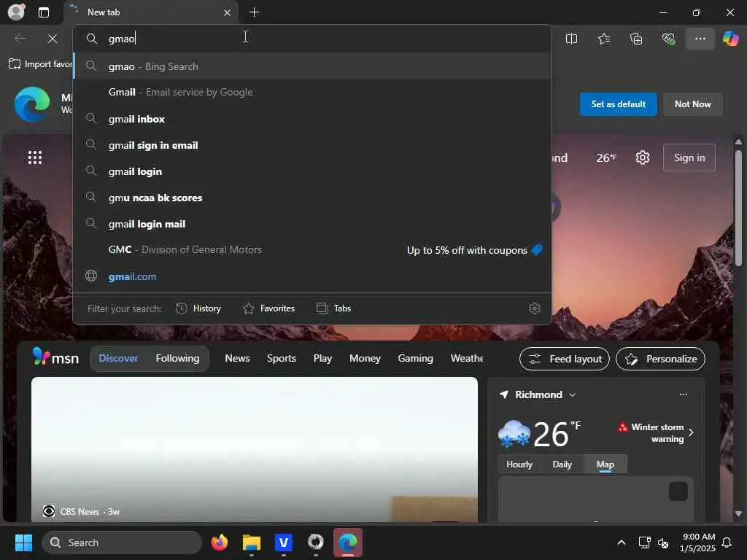Open the Money category

pos(365,358)
